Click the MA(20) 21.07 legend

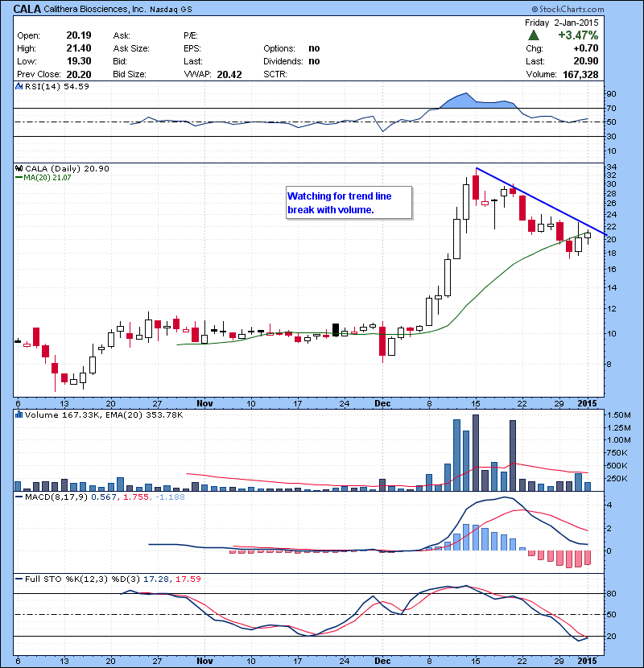point(43,178)
